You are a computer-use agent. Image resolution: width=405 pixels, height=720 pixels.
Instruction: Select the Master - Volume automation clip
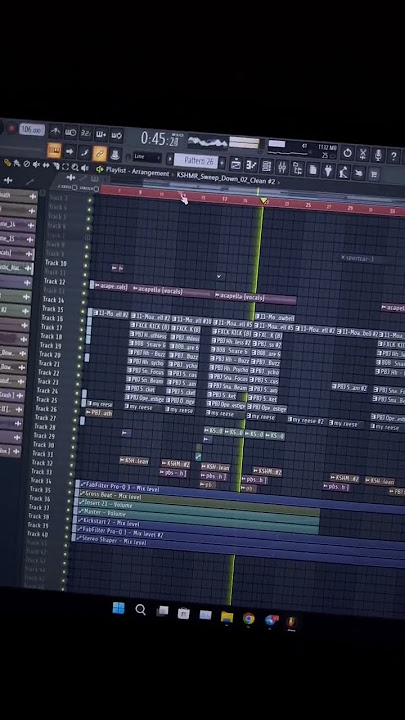[x=197, y=520]
